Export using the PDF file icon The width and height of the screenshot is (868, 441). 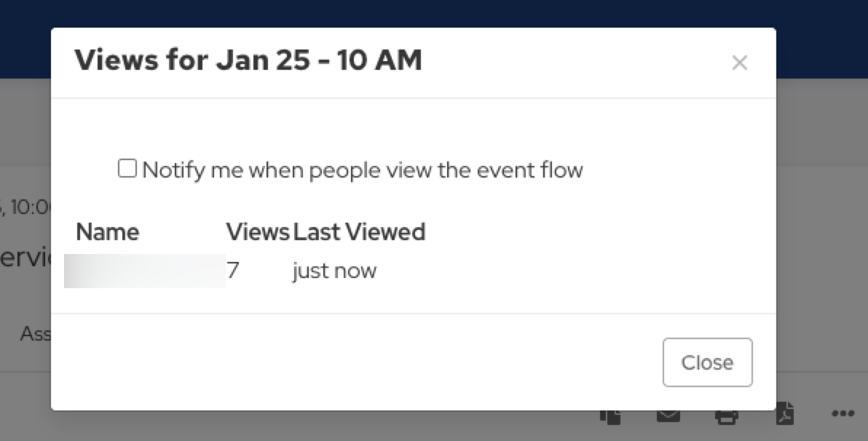coord(784,414)
